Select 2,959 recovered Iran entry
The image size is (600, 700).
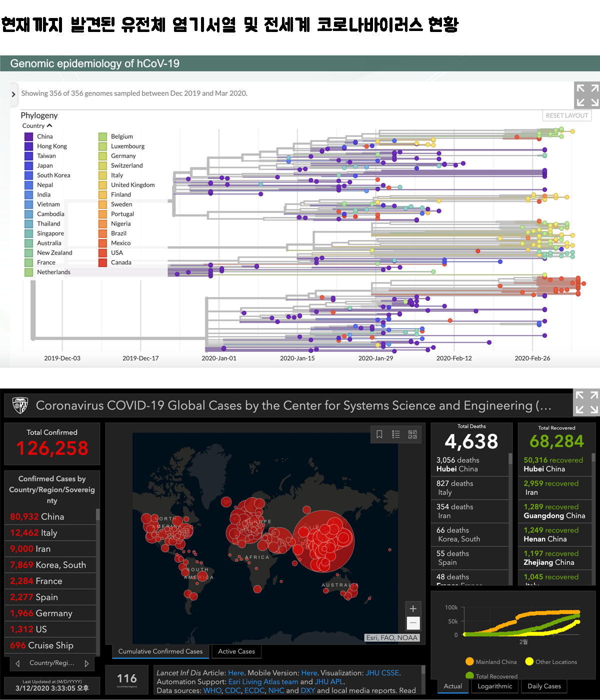point(555,488)
